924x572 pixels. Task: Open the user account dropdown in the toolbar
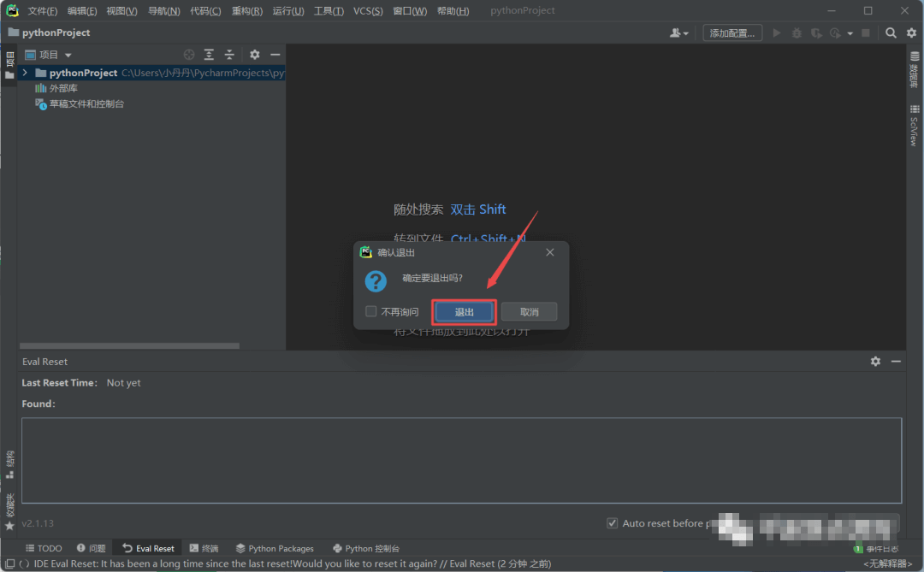[679, 33]
